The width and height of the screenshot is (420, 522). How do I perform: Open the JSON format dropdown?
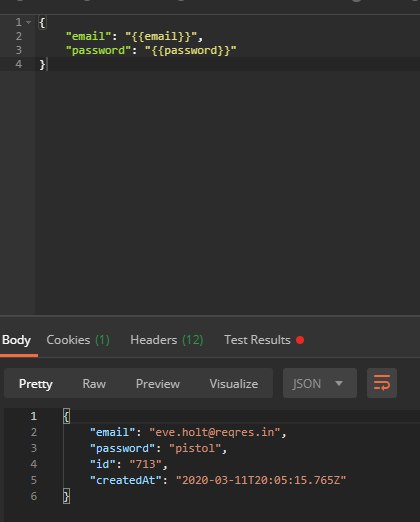320,383
